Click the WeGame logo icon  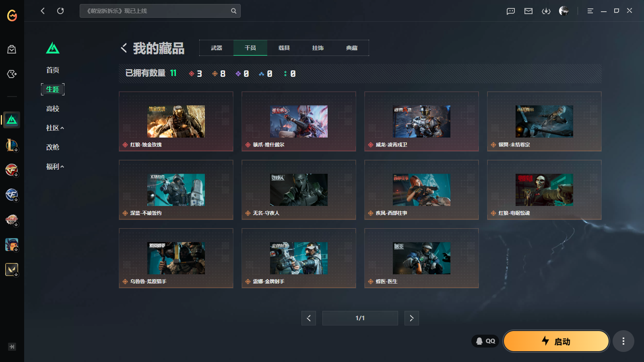click(12, 15)
